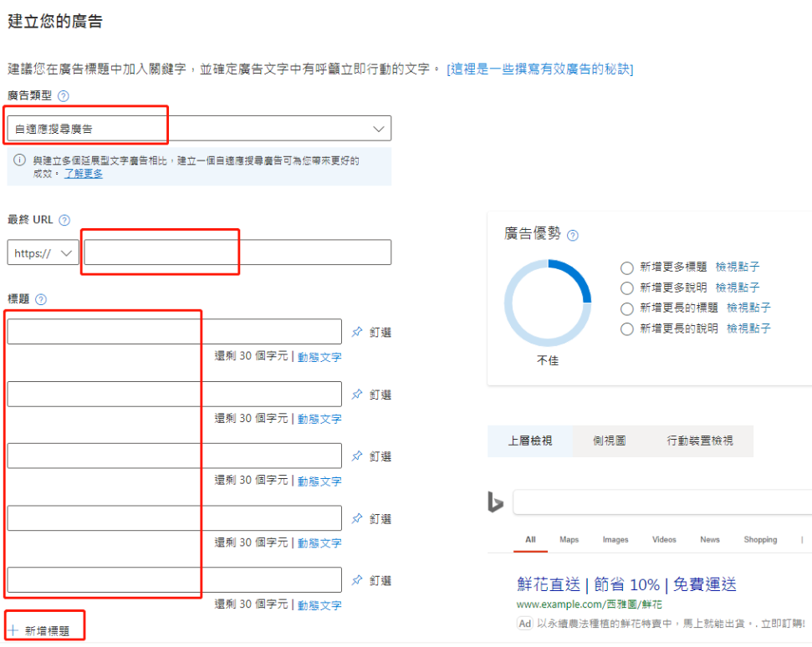This screenshot has width=812, height=647.
Task: Click the info icon in the blue notice banner
Action: coord(18,160)
